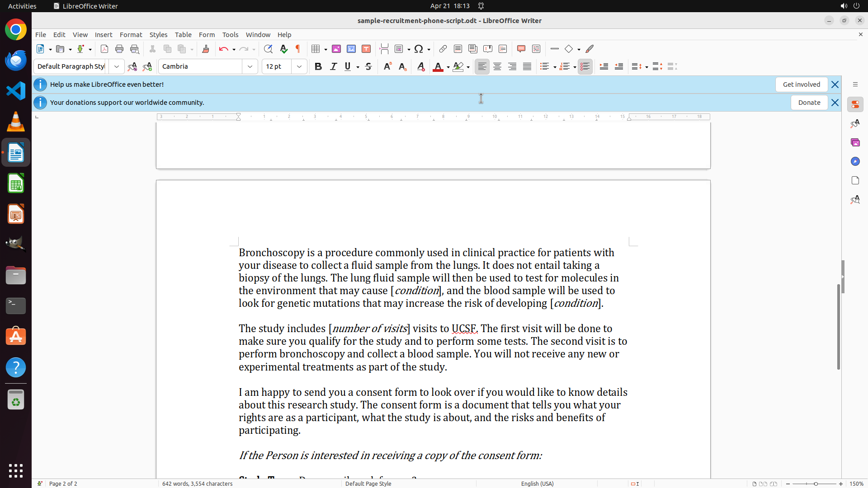This screenshot has width=868, height=488.
Task: Open the Format menu
Action: click(x=131, y=35)
